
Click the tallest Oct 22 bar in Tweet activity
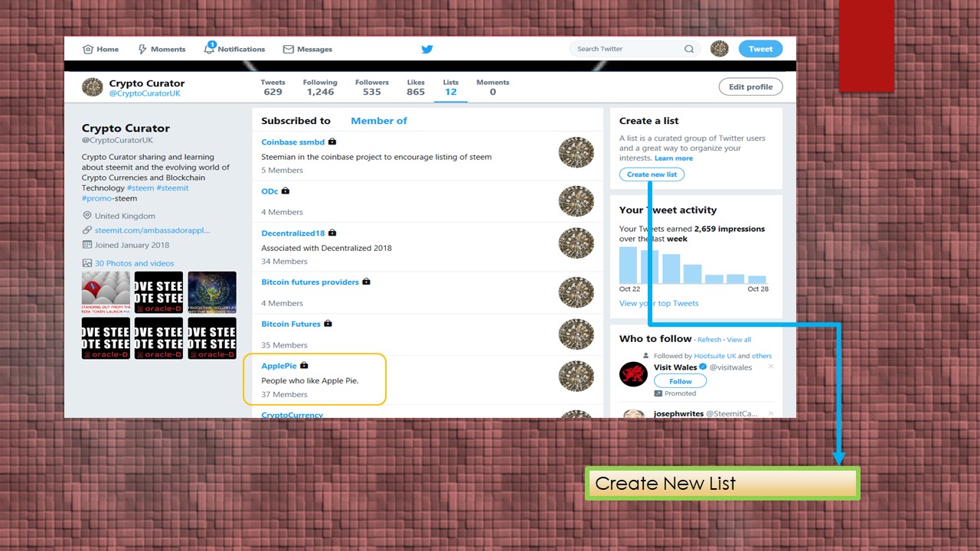tap(628, 266)
